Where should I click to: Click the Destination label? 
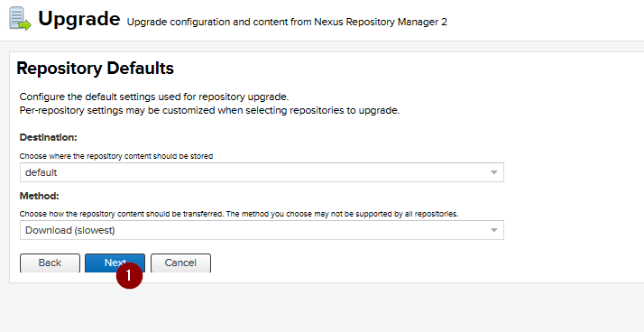coord(49,137)
